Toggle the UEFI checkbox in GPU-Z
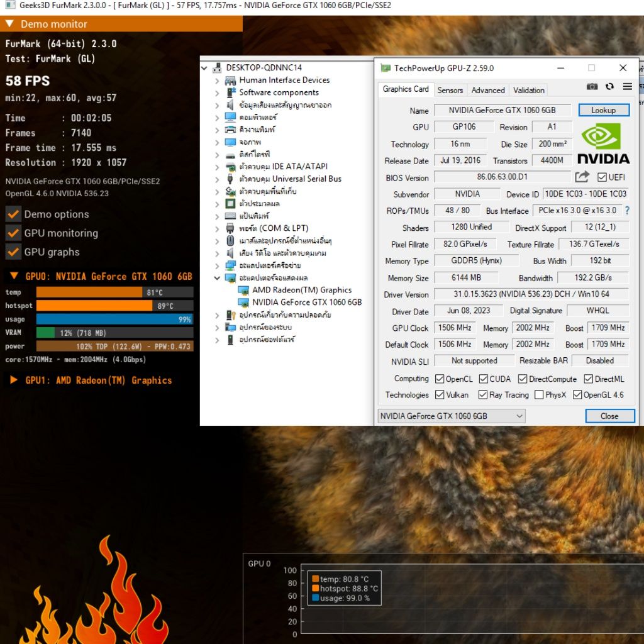644x644 pixels. click(x=602, y=177)
